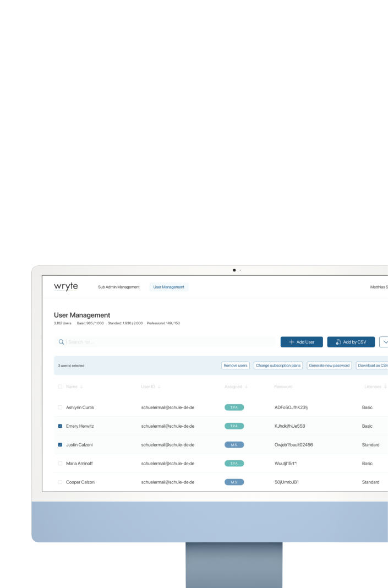The width and height of the screenshot is (388, 588).
Task: Sort by User ID column arrow
Action: tap(159, 386)
